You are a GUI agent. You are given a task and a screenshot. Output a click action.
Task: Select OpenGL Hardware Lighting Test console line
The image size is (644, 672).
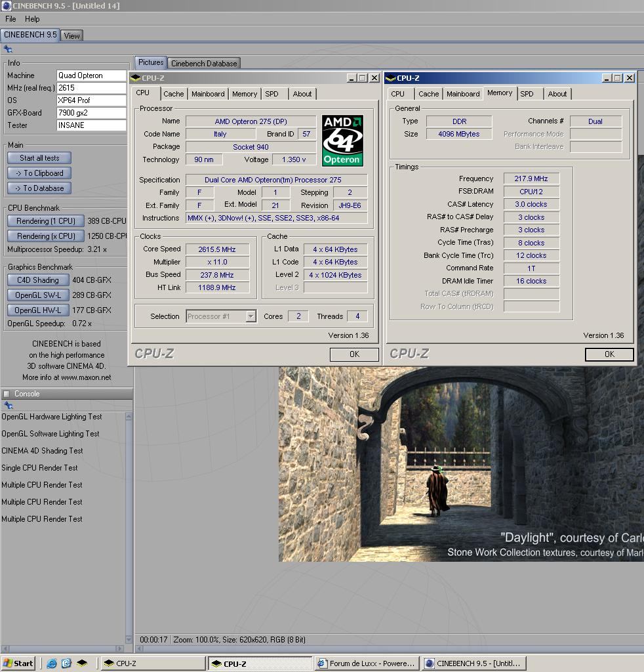coord(51,417)
